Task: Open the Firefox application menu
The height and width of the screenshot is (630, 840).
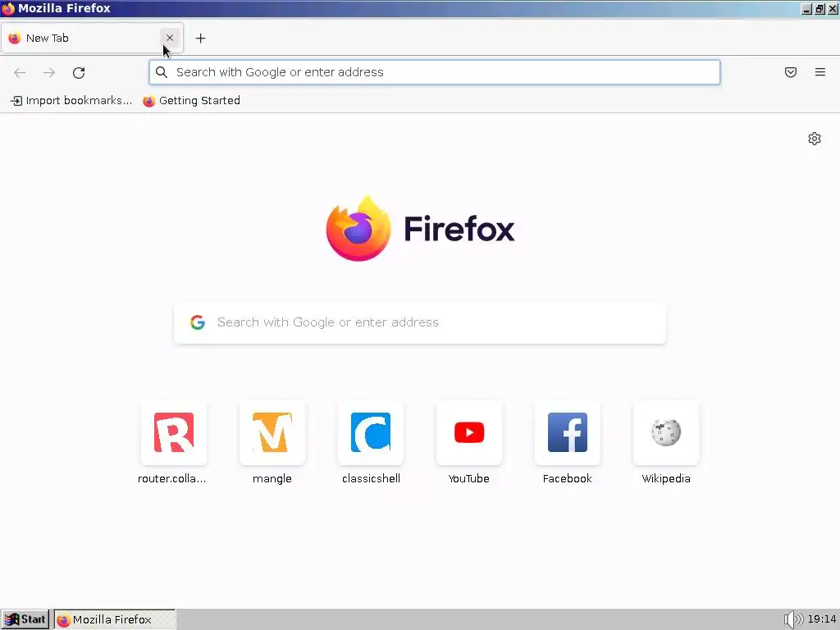Action: click(x=820, y=72)
